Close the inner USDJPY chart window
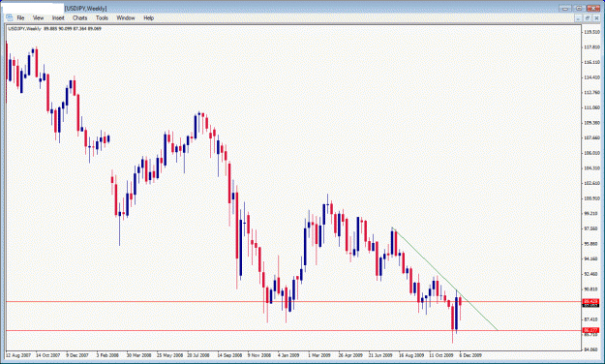The image size is (605, 364). click(x=595, y=18)
